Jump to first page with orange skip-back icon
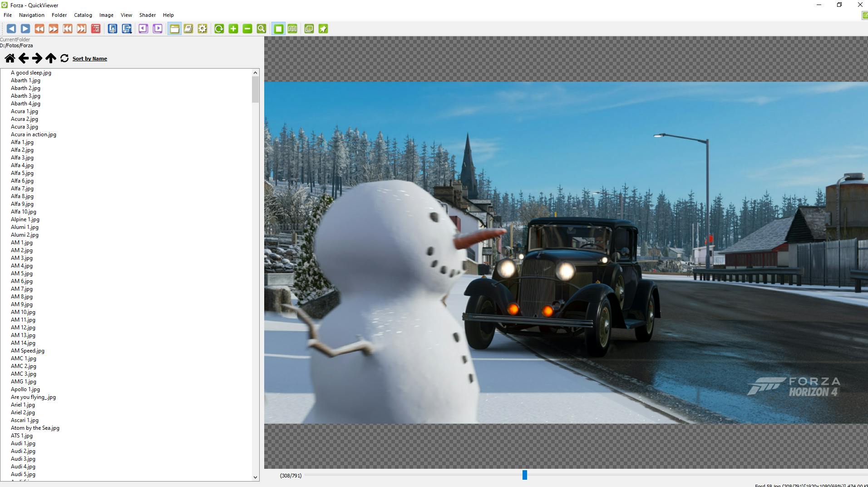This screenshot has height=487, width=868. coord(68,29)
